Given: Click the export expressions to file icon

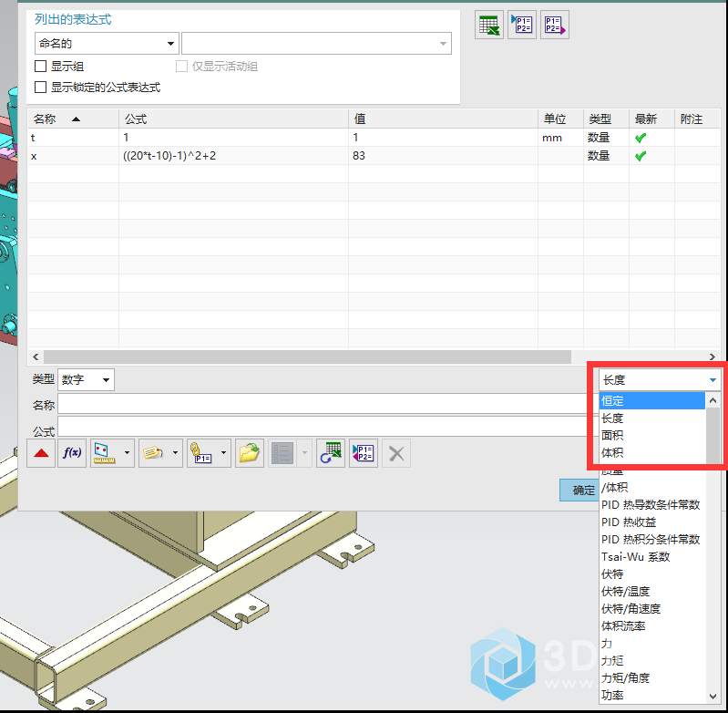Looking at the screenshot, I should pyautogui.click(x=554, y=25).
